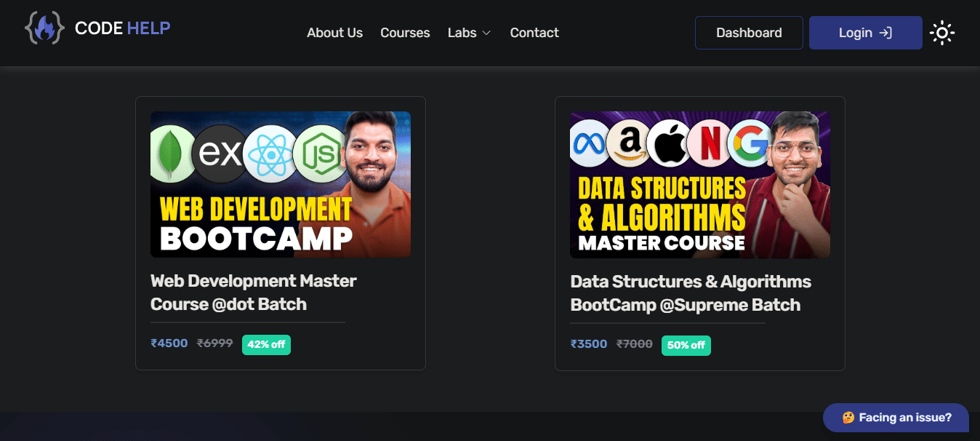
Task: Open Web Development Master Course @dot Batch title
Action: pyautogui.click(x=254, y=292)
